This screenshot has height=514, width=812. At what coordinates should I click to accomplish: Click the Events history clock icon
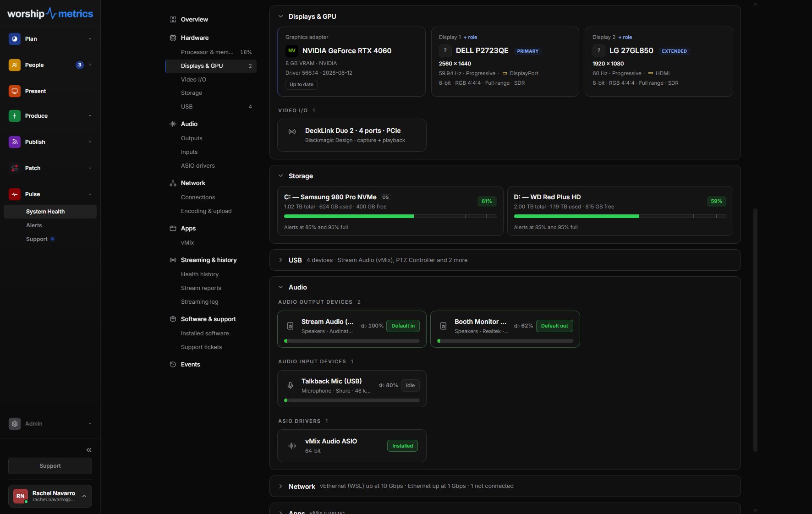[x=173, y=364]
